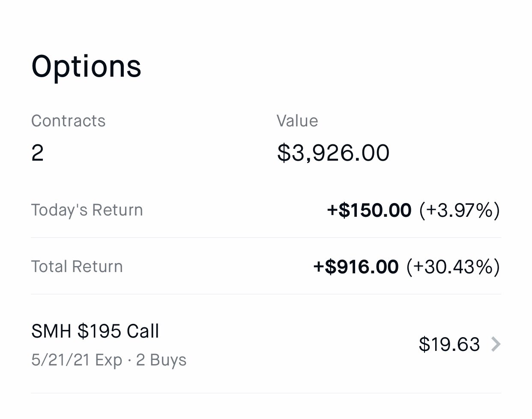
Task: Select the SMH $195 Call position
Action: point(95,332)
